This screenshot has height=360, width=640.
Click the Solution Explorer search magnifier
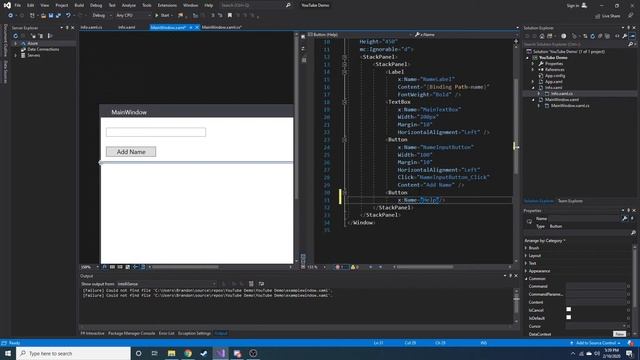coord(631,44)
